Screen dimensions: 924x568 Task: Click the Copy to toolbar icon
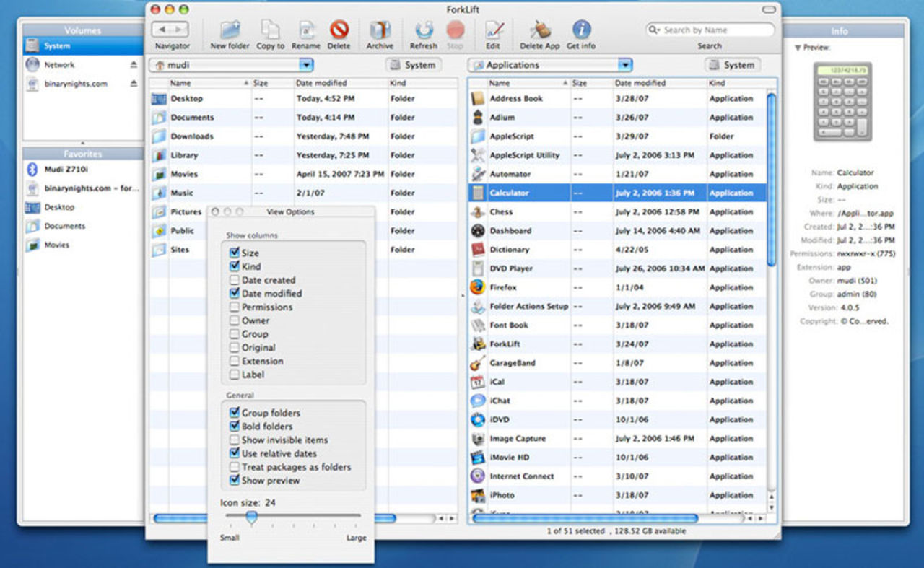click(x=270, y=31)
